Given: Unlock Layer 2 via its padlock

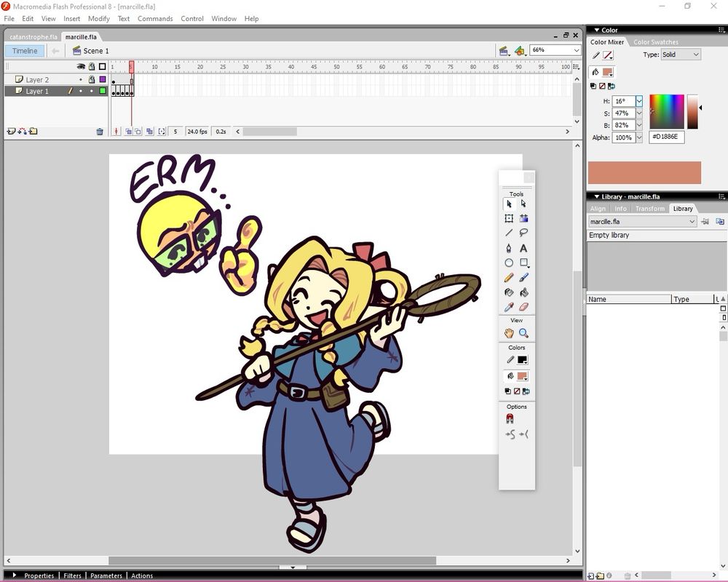Looking at the screenshot, I should coord(92,79).
